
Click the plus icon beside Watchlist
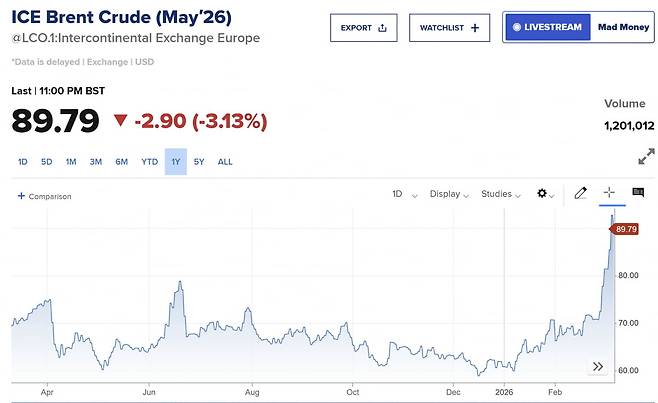click(x=474, y=29)
